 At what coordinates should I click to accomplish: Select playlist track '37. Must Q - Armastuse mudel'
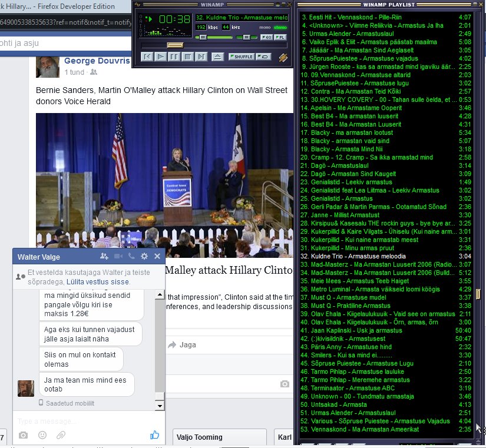(386, 297)
